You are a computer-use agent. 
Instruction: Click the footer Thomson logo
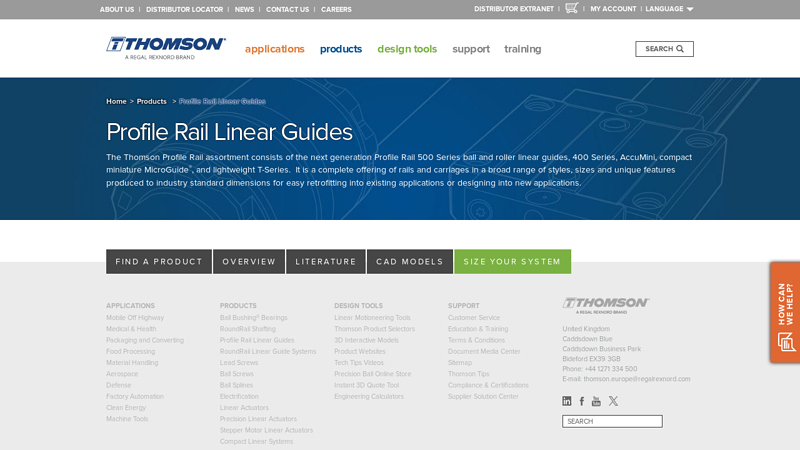(x=606, y=305)
